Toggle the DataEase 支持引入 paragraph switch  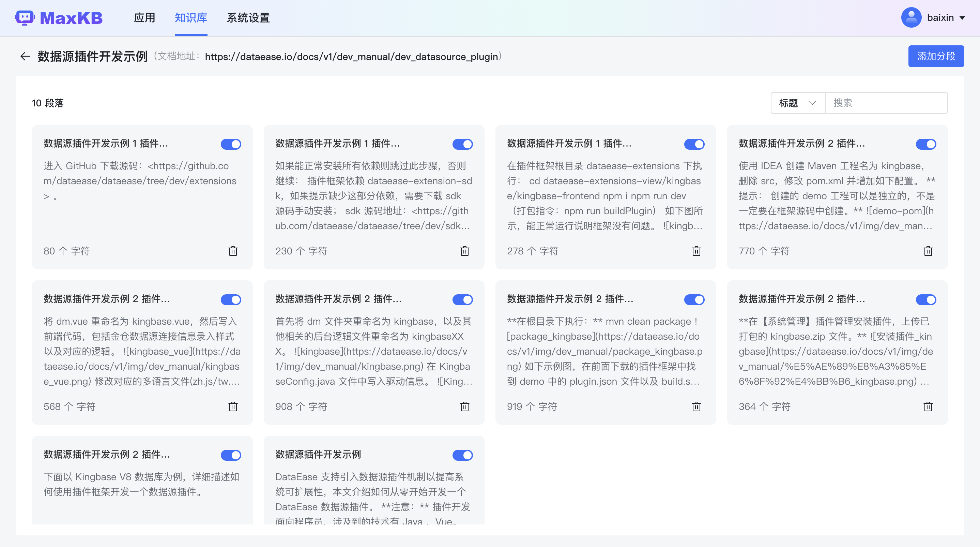(463, 455)
